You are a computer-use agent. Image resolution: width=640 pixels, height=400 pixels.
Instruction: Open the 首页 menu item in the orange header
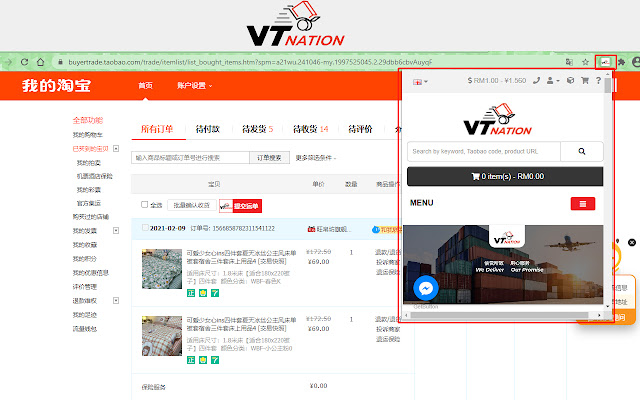[145, 86]
